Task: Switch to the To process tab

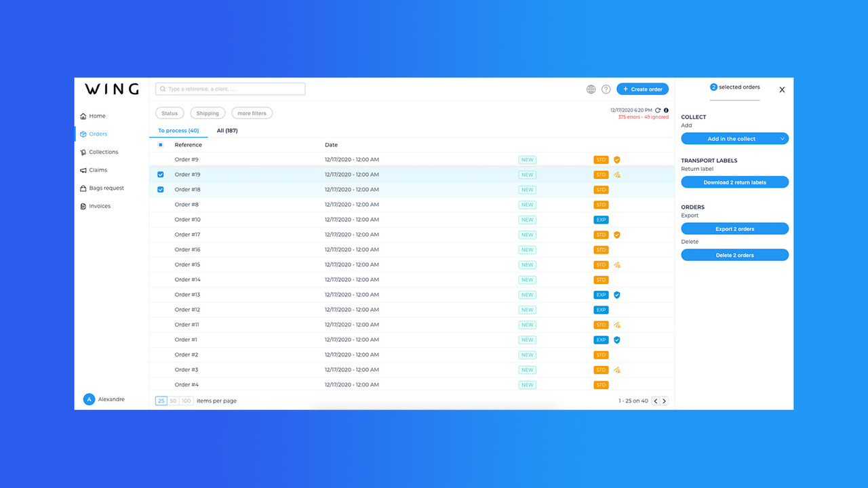Action: [178, 130]
